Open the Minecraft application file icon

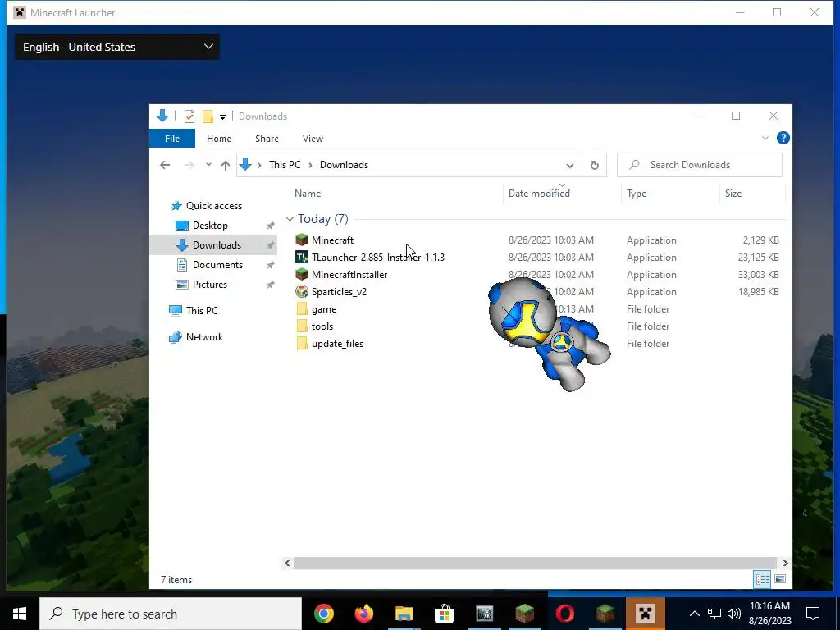coord(302,240)
